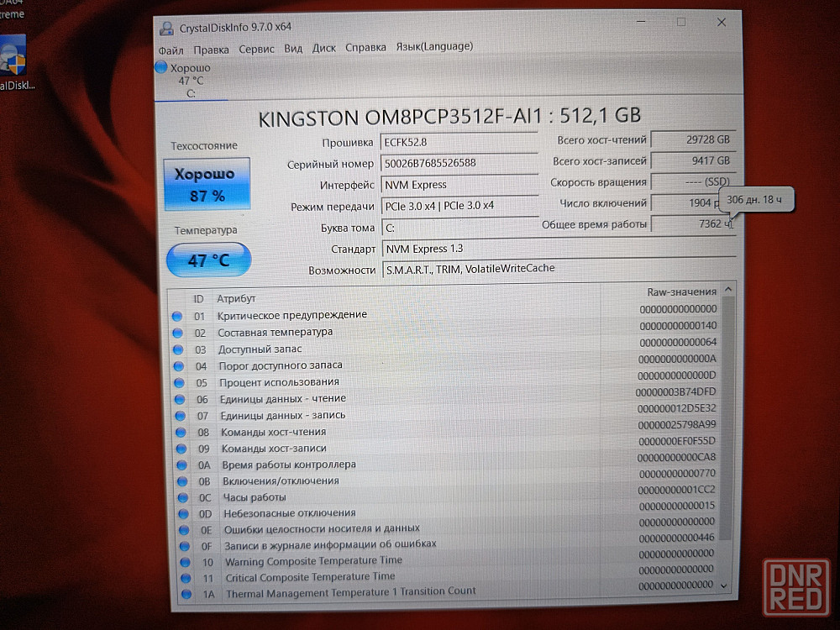Screen dimensions: 840x630
Task: Select the drive C: tab with status icon
Action: coord(186,81)
